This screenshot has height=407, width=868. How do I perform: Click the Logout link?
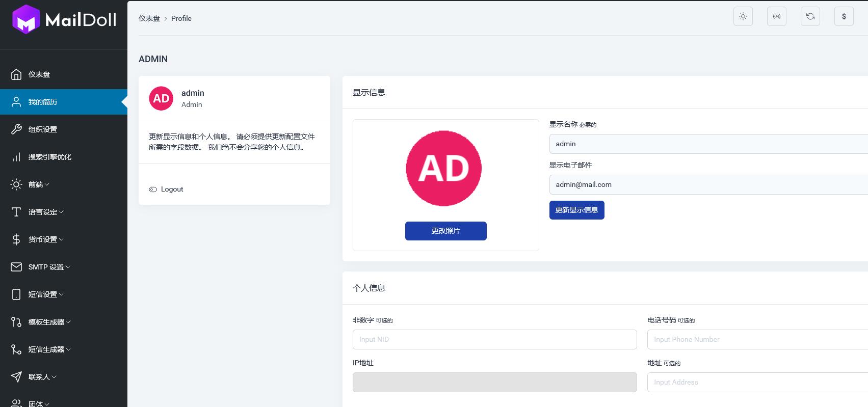click(172, 189)
